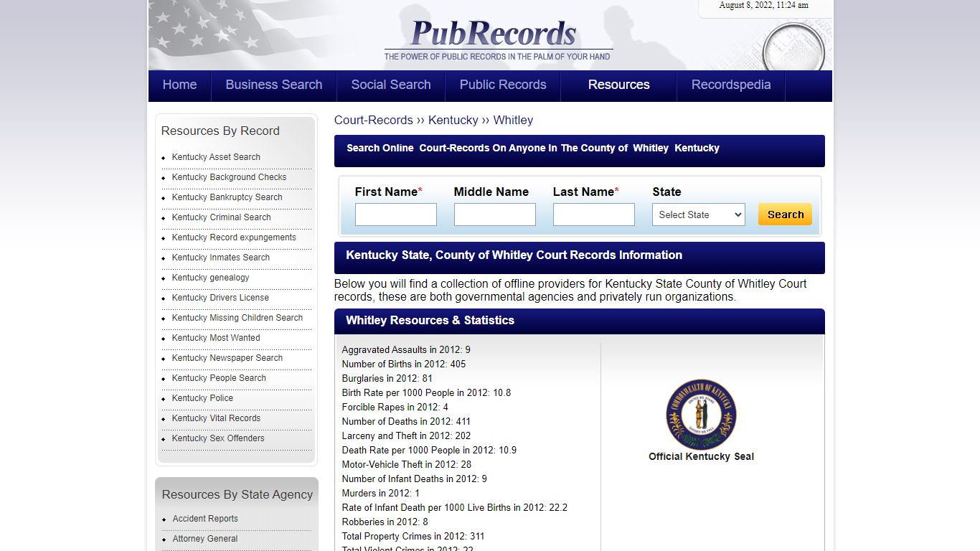The image size is (980, 551).
Task: Click 'Number of Infant Deaths in 2012: 9'
Action: [x=415, y=479]
